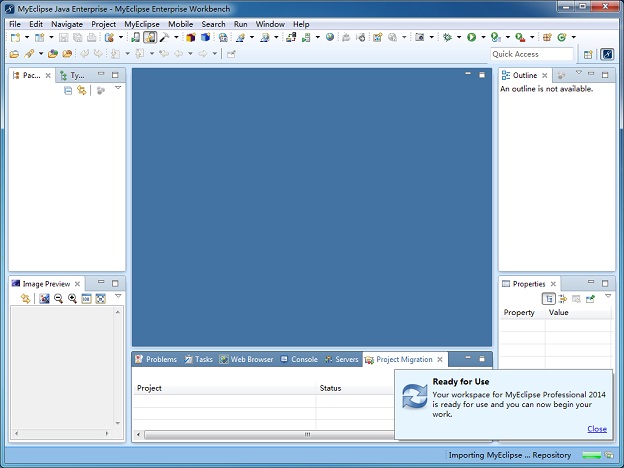Toggle Link with Editor in Package Explorer
Screen dimensions: 624x468
82,90
